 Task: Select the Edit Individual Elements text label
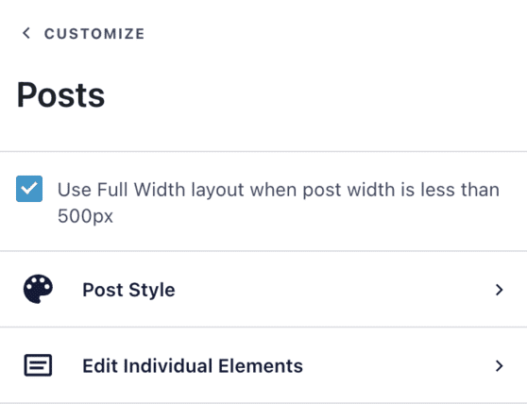tap(193, 365)
